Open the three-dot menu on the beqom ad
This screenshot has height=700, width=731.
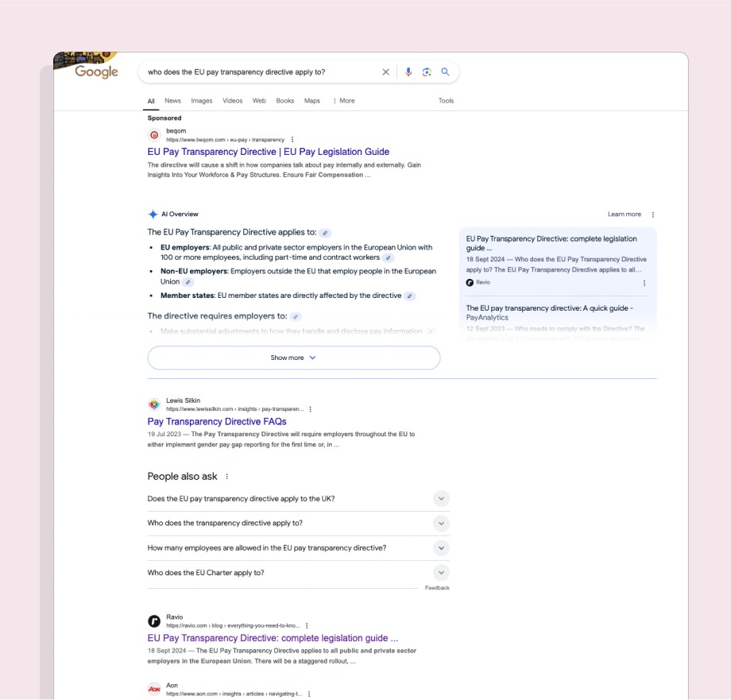tap(292, 139)
